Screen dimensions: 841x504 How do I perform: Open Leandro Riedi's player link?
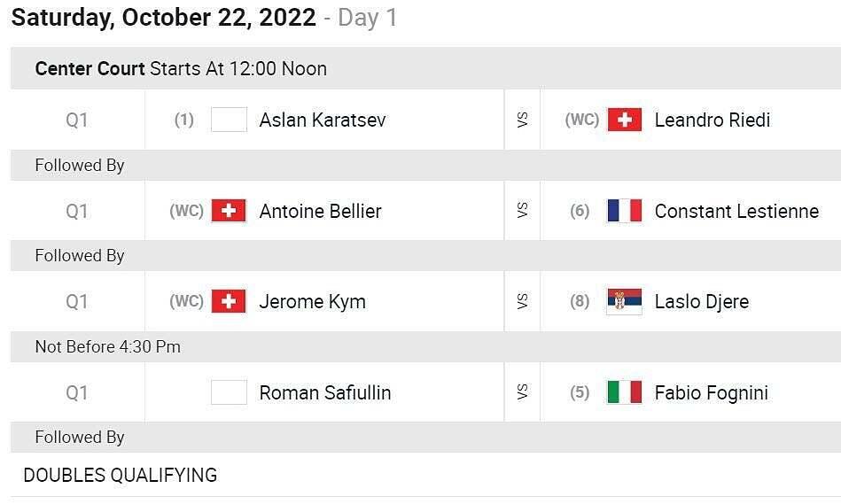point(713,120)
